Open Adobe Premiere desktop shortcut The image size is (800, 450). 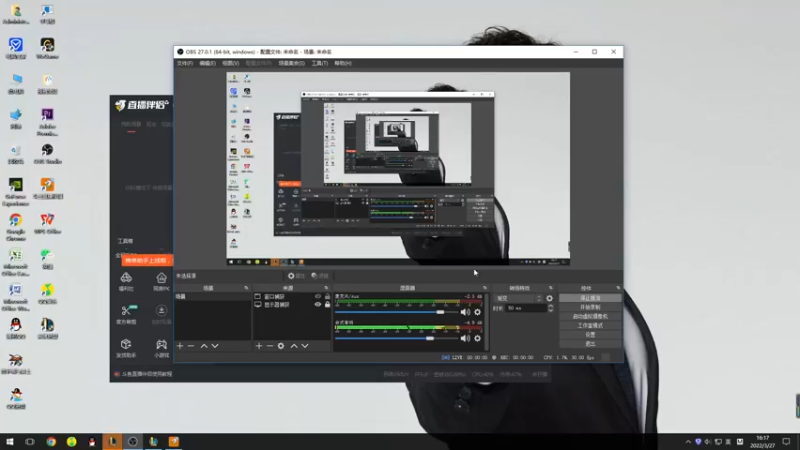47,122
